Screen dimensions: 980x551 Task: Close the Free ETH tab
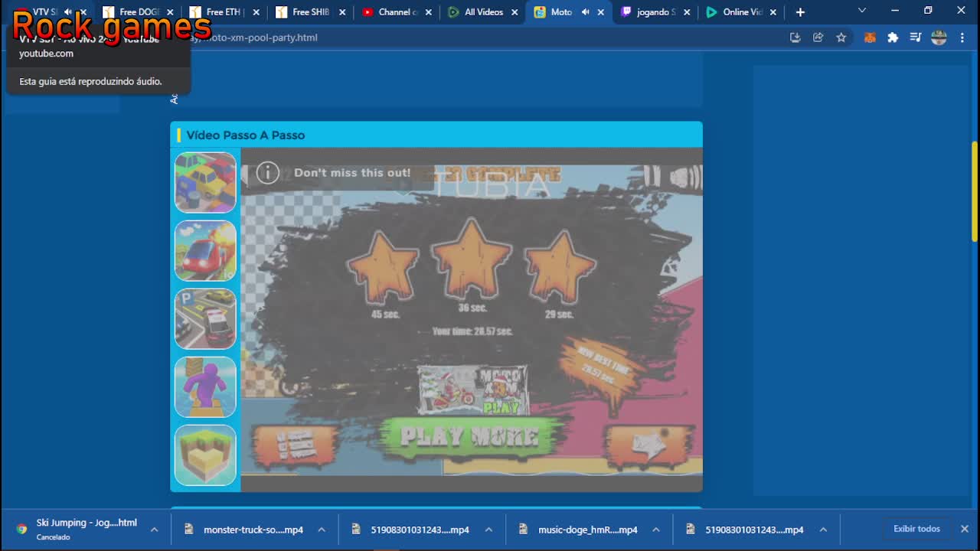[256, 12]
